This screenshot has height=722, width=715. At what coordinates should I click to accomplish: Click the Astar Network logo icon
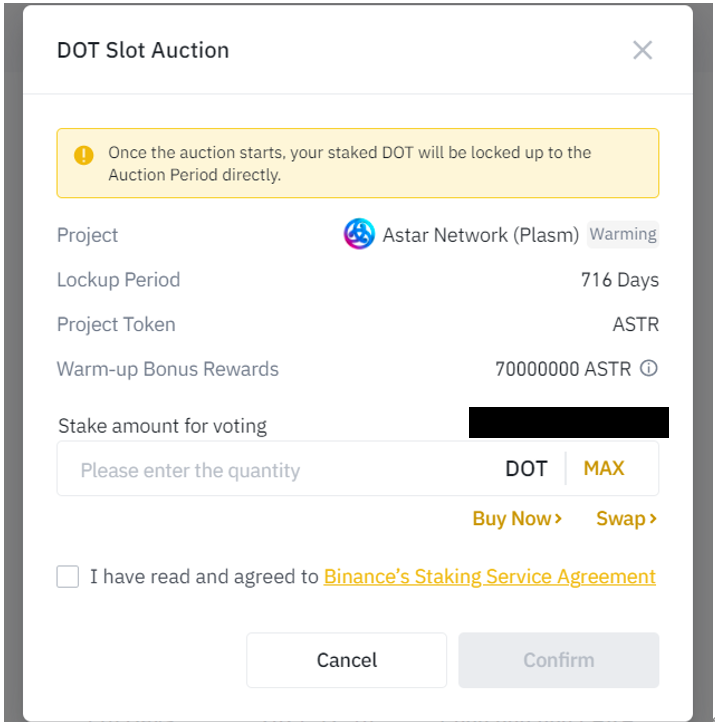(x=359, y=234)
